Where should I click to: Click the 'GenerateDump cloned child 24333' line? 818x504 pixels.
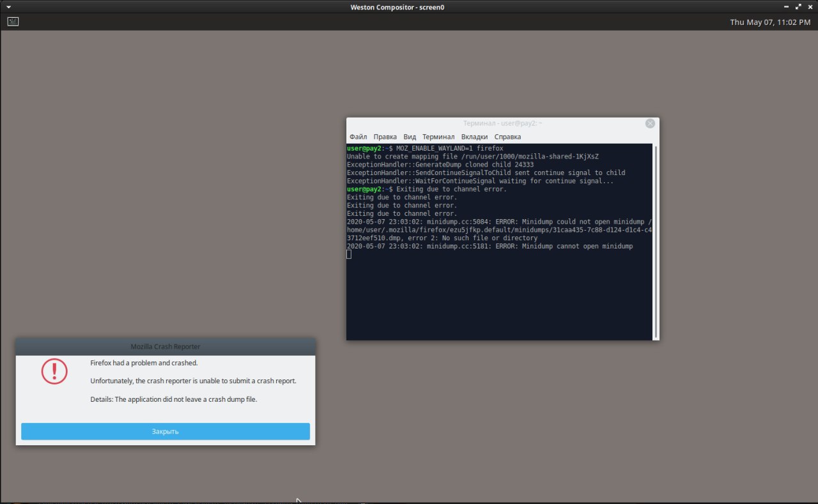[440, 165]
